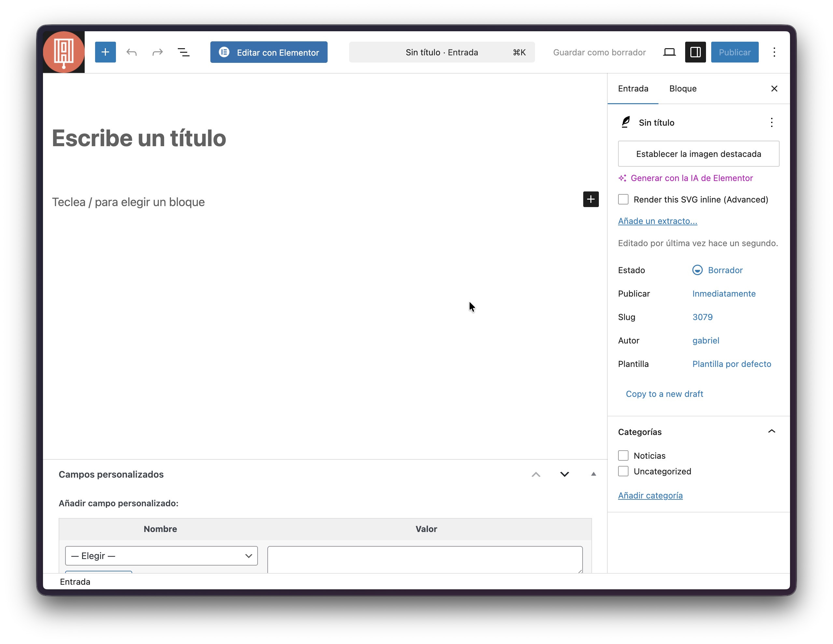
Task: Click the laptop preview icon
Action: coord(669,52)
